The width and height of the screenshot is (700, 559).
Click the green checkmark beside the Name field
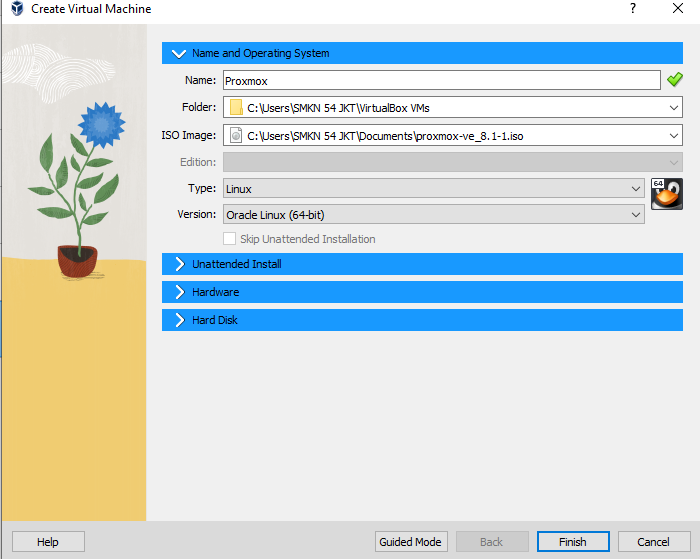coord(675,79)
